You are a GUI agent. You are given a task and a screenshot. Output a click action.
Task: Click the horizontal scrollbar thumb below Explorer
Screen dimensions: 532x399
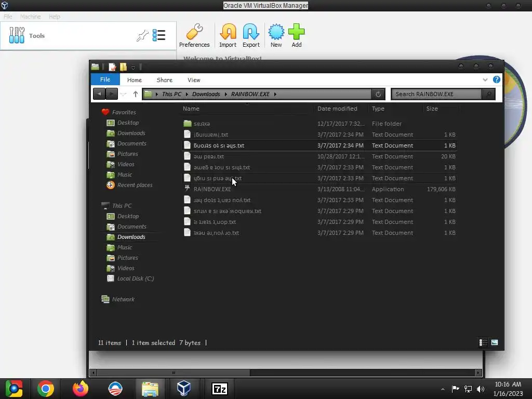tap(174, 373)
